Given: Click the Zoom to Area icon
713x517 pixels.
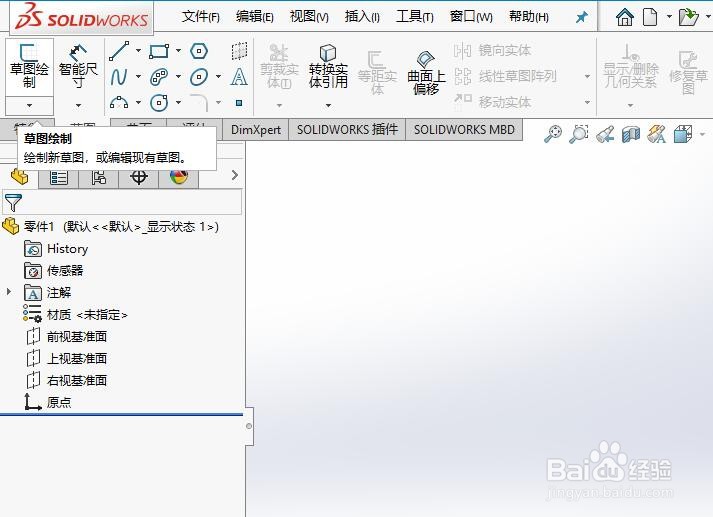Looking at the screenshot, I should pyautogui.click(x=579, y=134).
